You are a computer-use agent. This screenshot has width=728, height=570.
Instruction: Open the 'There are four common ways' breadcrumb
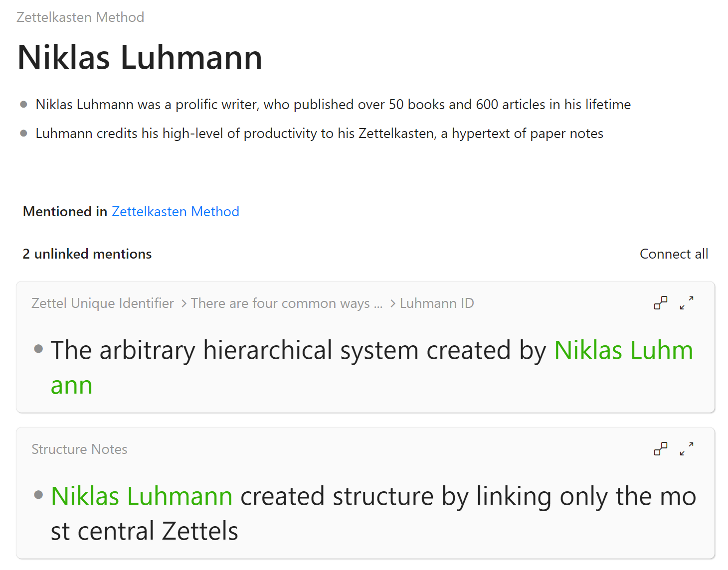click(x=287, y=303)
